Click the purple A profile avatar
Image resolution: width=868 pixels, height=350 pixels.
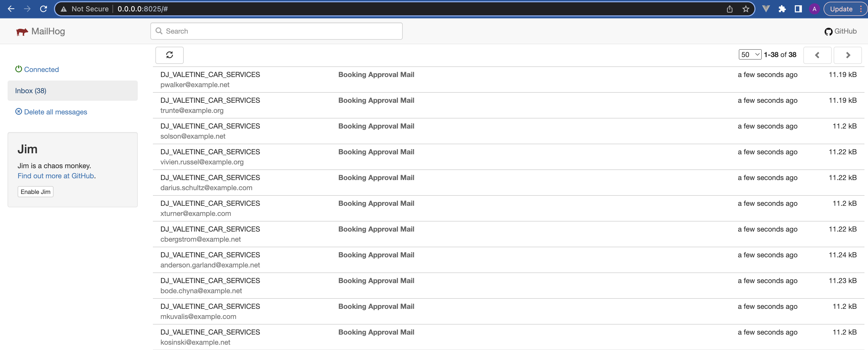point(815,9)
